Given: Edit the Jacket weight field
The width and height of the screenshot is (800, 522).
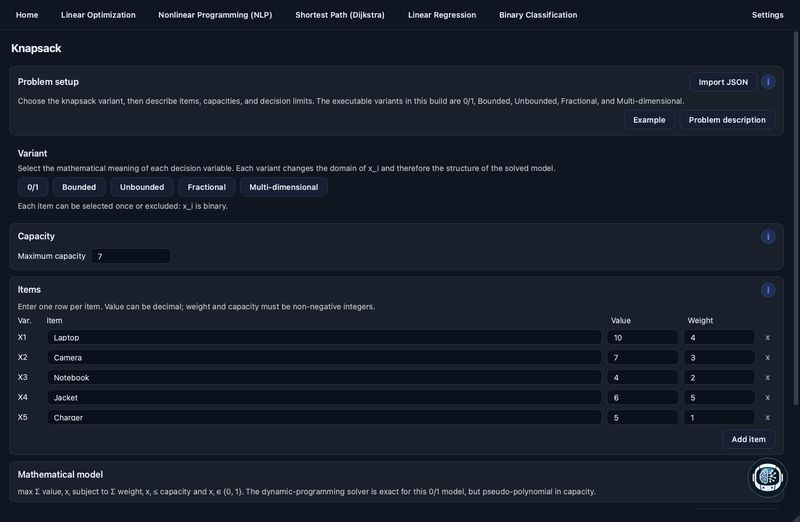Looking at the screenshot, I should coord(719,397).
